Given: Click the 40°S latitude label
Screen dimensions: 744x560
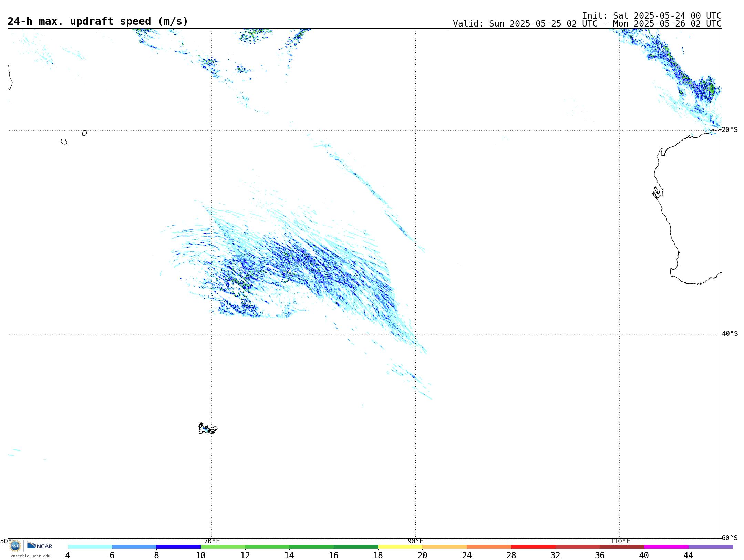Looking at the screenshot, I should (x=730, y=334).
